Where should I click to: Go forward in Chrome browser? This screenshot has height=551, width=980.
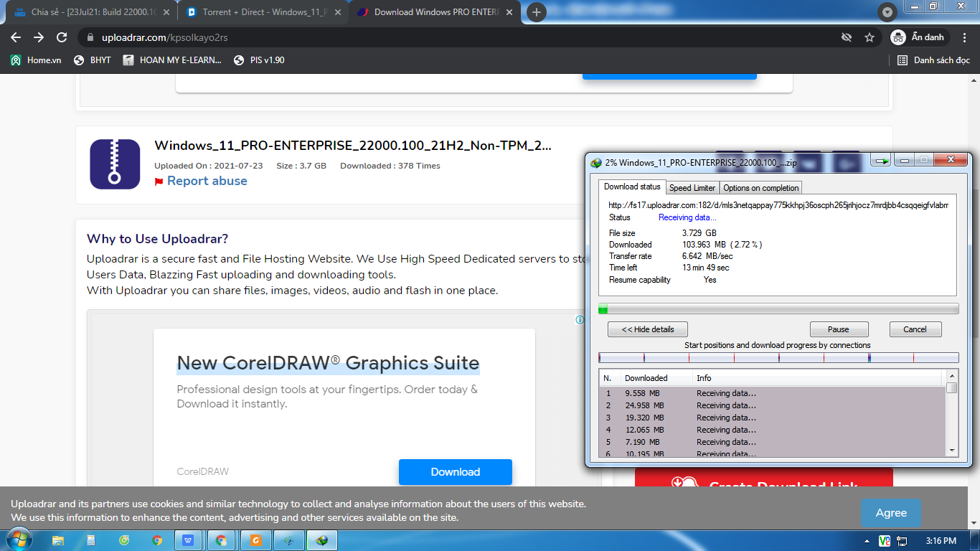39,37
